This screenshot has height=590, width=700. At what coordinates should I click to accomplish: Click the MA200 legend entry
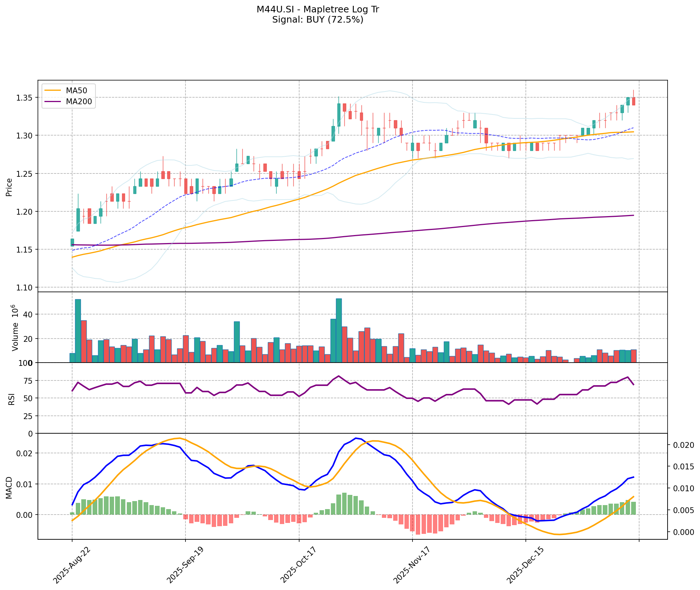(x=78, y=102)
